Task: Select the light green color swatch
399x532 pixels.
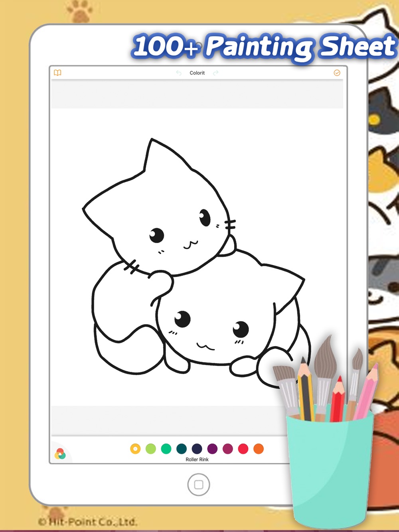Action: pos(151,449)
